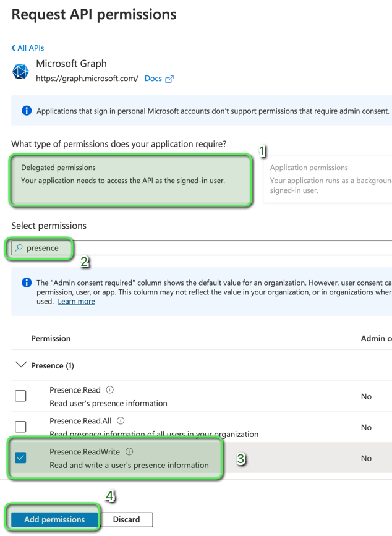Click the magnifying glass in the search box
Screen dimensions: 392x536
click(20, 248)
